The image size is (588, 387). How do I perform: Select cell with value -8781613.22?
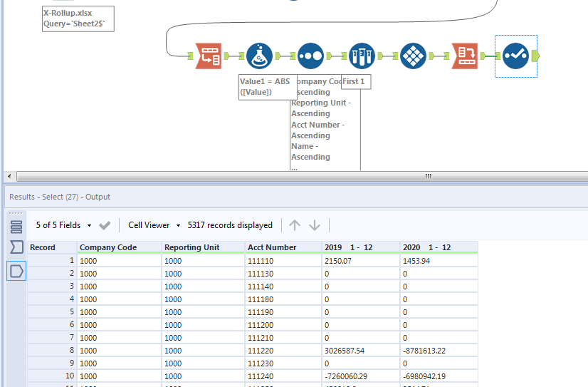439,351
